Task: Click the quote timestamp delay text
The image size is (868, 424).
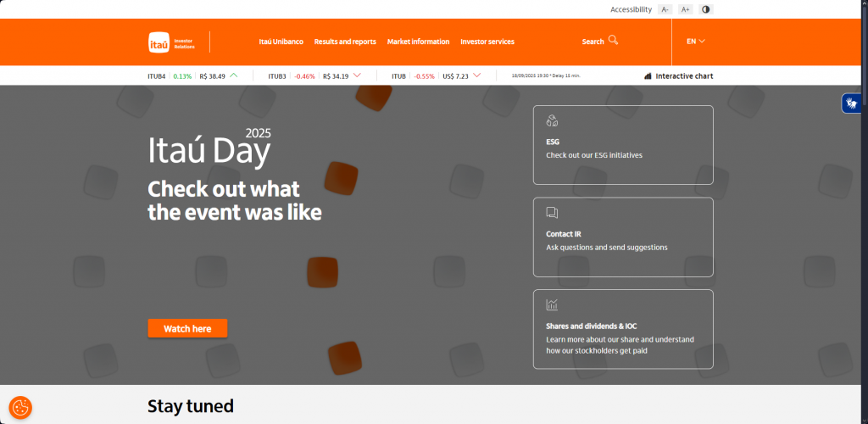Action: coord(546,75)
